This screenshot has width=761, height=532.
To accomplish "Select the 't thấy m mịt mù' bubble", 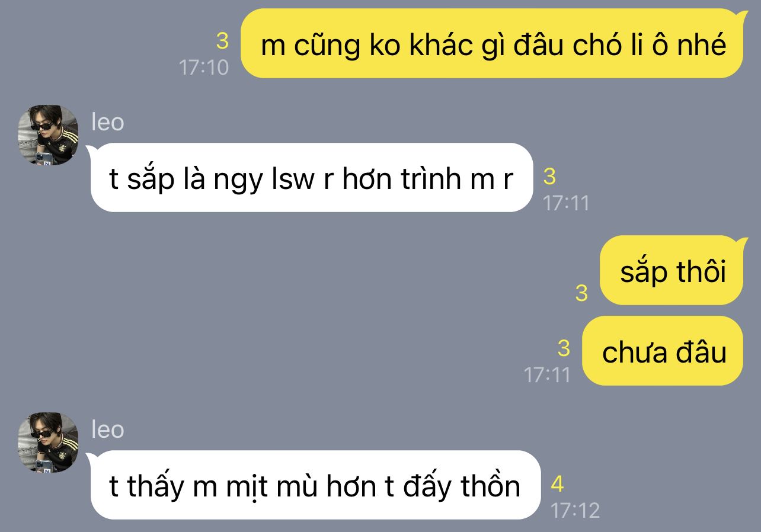I will [x=315, y=485].
